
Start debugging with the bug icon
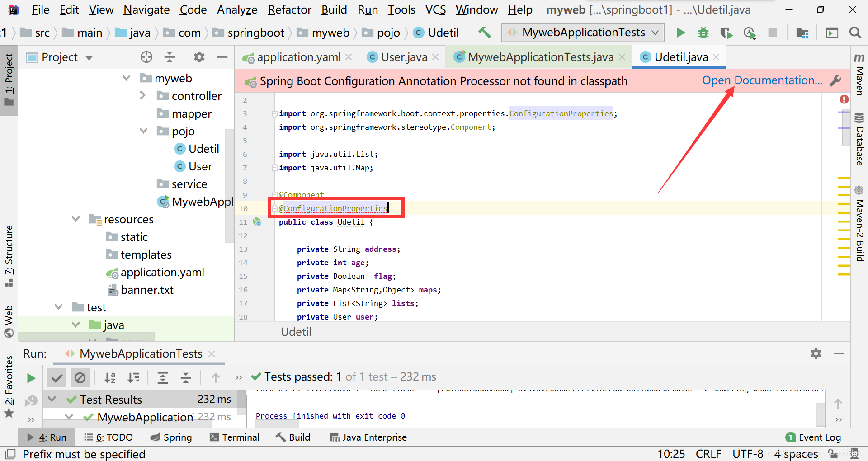click(x=703, y=33)
